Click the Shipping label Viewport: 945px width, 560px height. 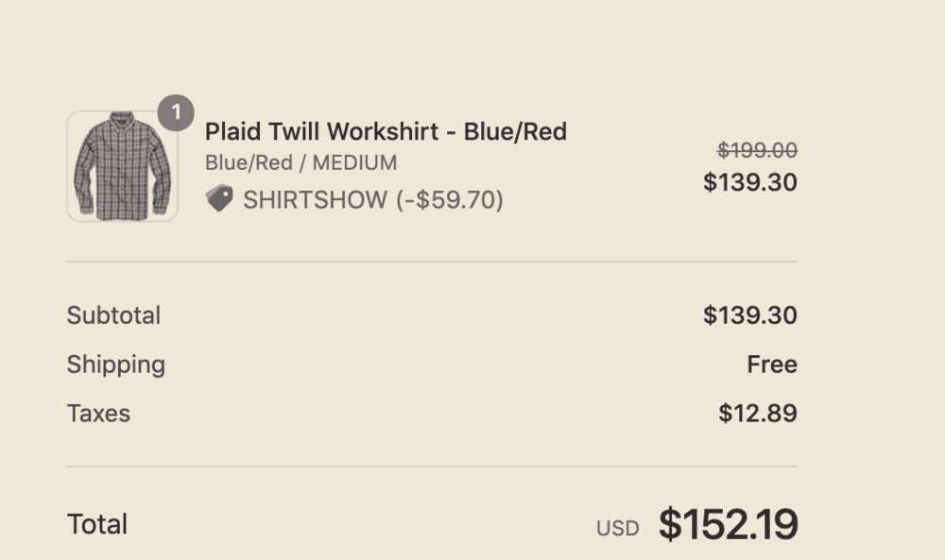[x=115, y=365]
